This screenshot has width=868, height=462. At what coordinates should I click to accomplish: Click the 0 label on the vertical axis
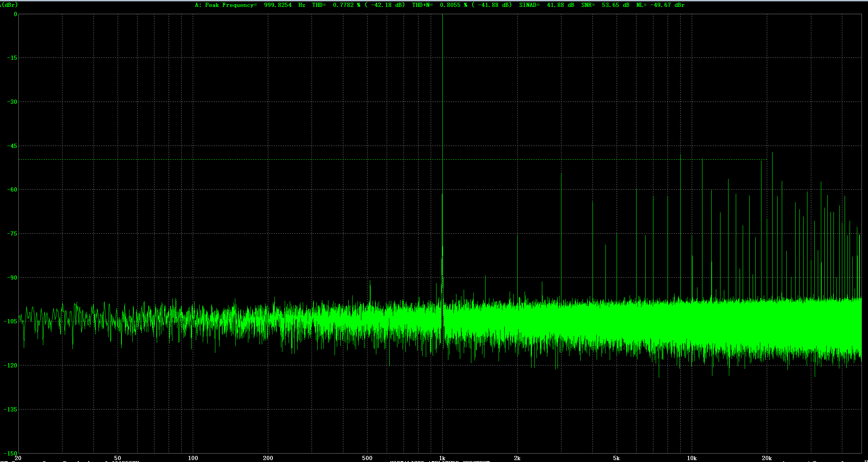[15, 14]
